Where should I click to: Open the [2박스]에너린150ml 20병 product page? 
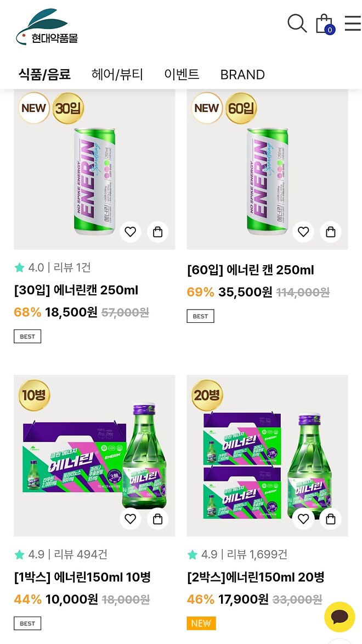pos(256,577)
